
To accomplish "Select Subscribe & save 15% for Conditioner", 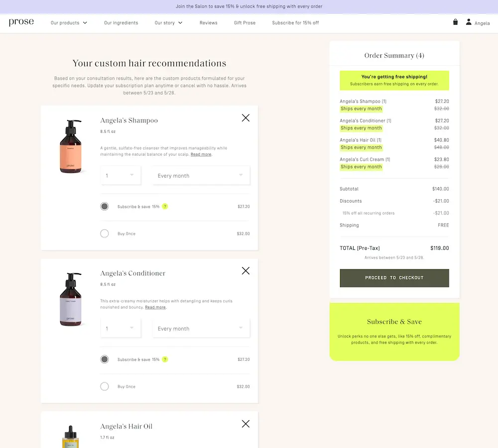I will pos(105,359).
